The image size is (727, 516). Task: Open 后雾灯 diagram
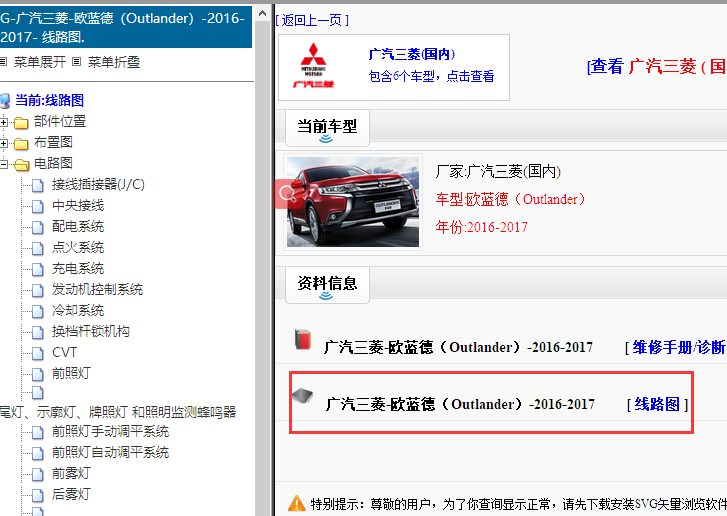[71, 494]
